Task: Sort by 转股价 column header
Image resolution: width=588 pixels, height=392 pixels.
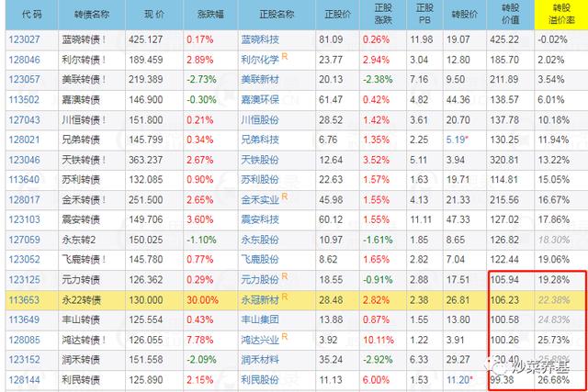Action: pos(465,15)
